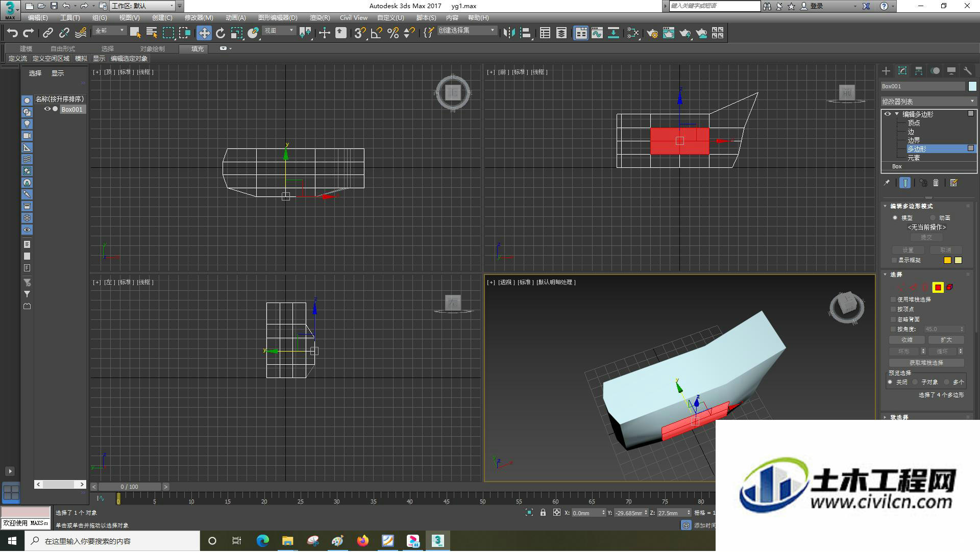Collapse the 选择 rollout
The height and width of the screenshot is (552, 980).
coord(885,274)
